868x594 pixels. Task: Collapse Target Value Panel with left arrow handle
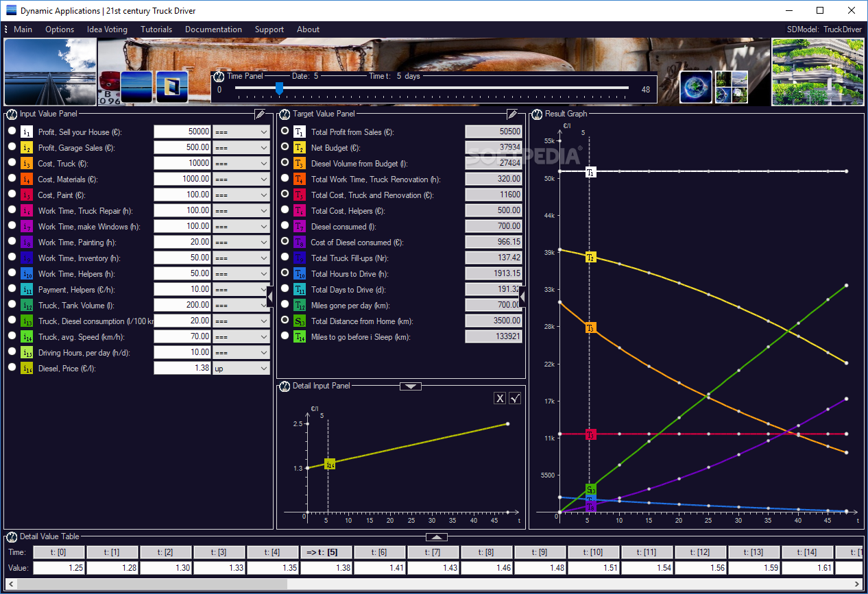point(522,297)
